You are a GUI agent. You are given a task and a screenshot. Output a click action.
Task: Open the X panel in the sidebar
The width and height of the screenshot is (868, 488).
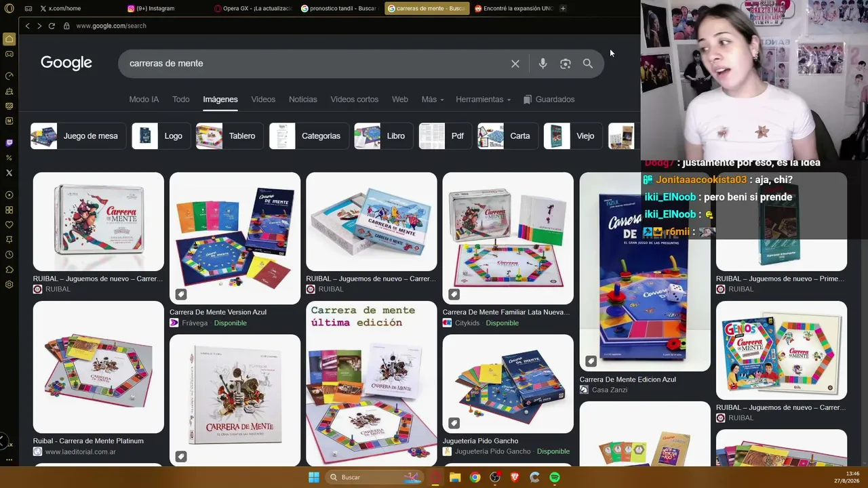[x=9, y=173]
